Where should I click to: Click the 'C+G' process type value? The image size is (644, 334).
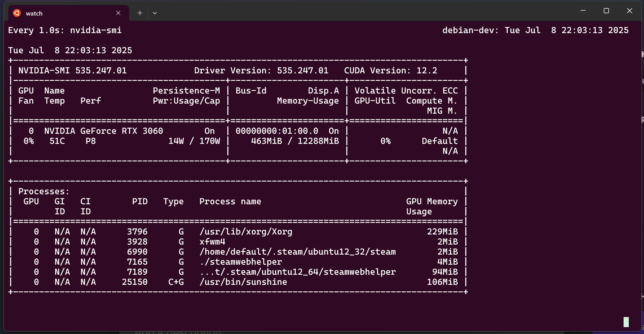pos(176,282)
